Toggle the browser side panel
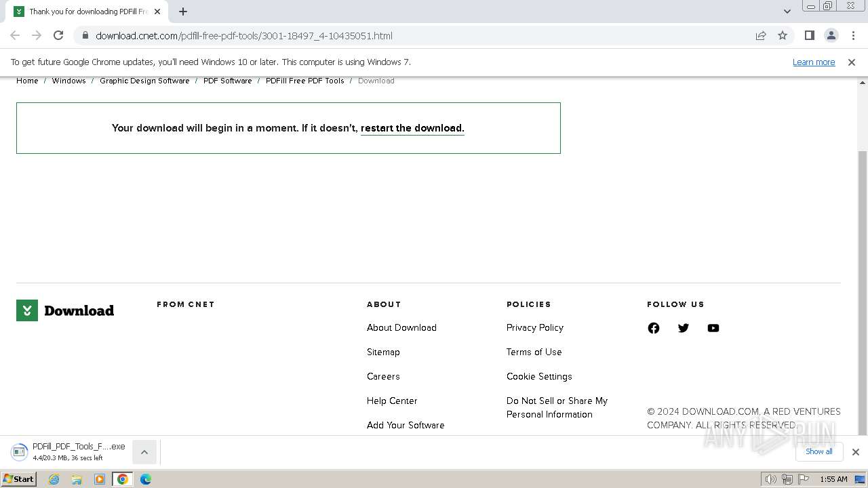The height and width of the screenshot is (488, 868). point(810,35)
